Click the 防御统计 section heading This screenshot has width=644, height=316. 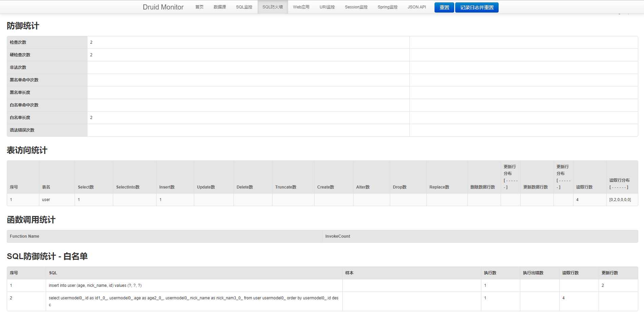(23, 26)
